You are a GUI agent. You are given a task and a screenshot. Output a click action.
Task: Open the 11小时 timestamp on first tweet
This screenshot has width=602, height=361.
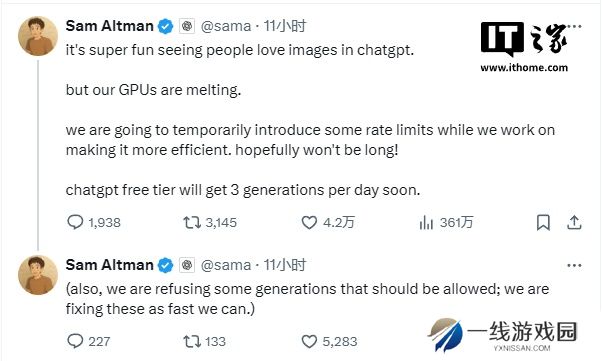tap(284, 26)
